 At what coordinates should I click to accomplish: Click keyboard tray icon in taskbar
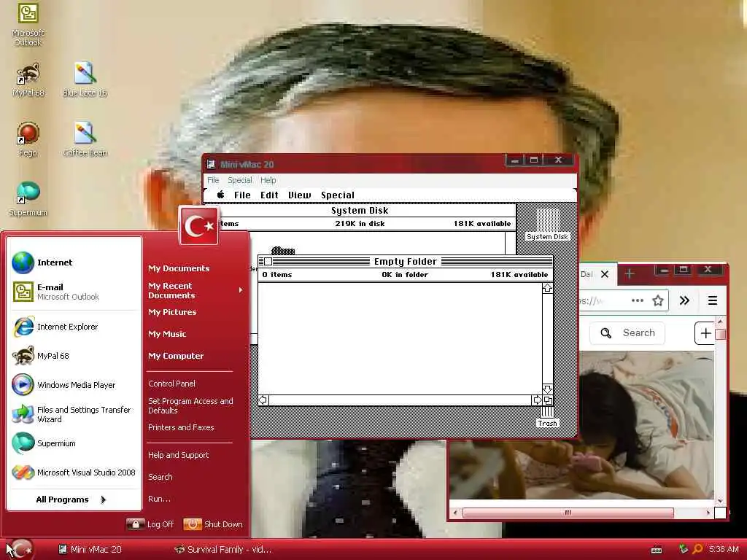click(x=657, y=550)
